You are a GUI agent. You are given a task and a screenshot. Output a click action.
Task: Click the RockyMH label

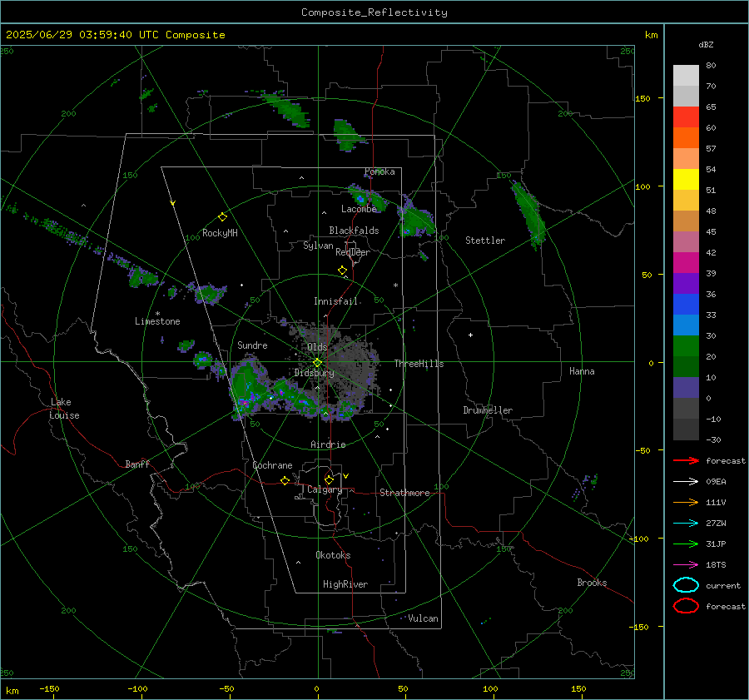click(x=220, y=233)
